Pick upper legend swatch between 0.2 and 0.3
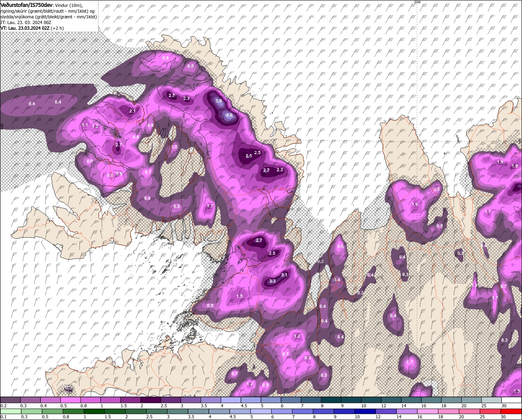522x420 pixels. tap(11, 400)
